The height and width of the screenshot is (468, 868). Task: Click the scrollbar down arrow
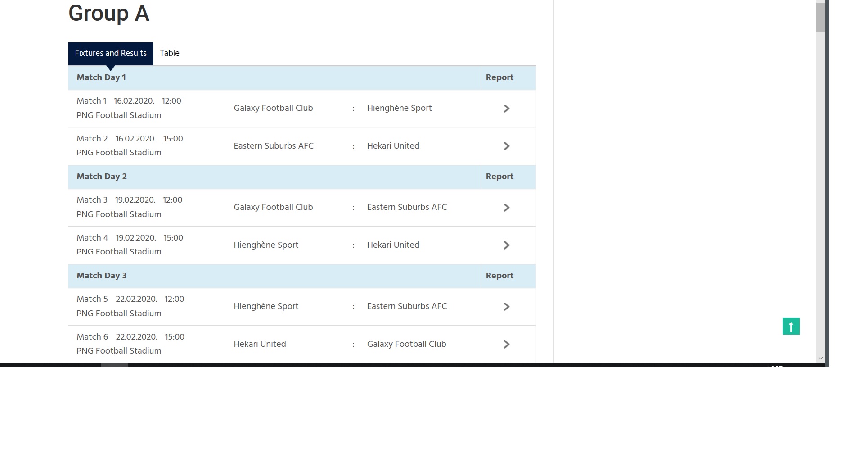tap(820, 358)
